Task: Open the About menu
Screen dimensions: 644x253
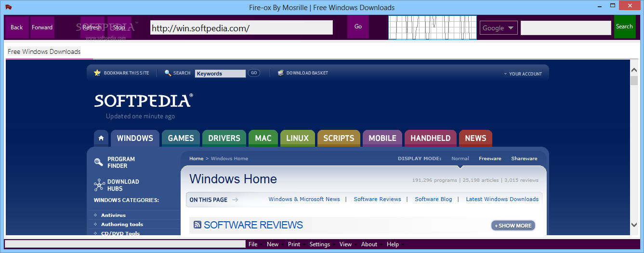Action: point(369,244)
